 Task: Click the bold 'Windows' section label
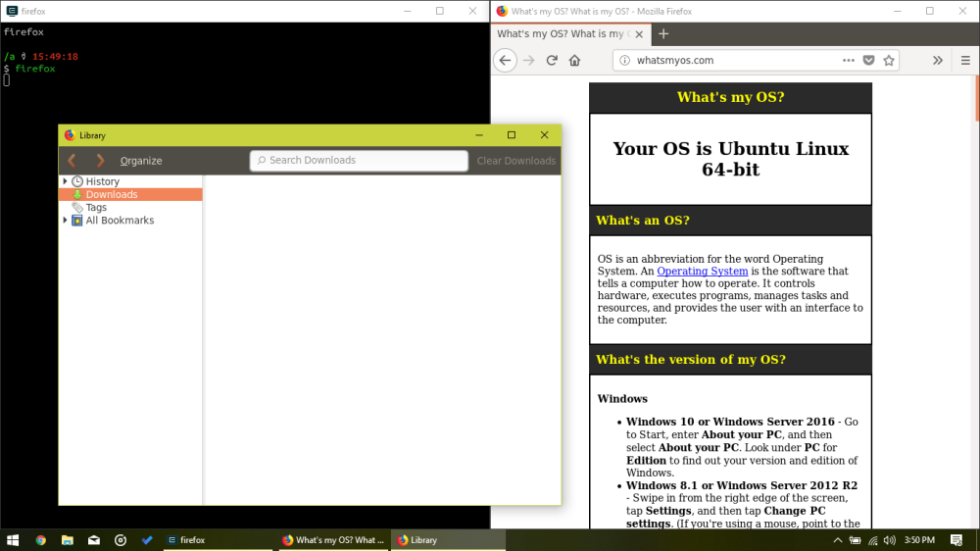point(622,398)
